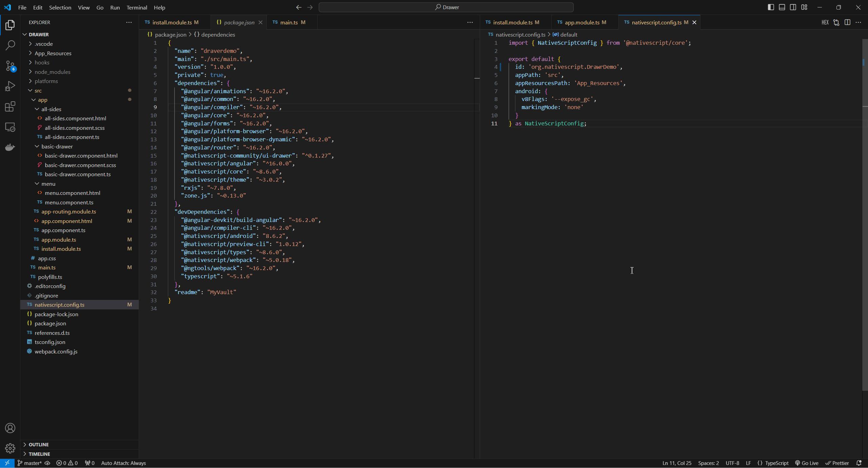Expand the OUTLINE section
The width and height of the screenshot is (868, 468).
(x=39, y=444)
